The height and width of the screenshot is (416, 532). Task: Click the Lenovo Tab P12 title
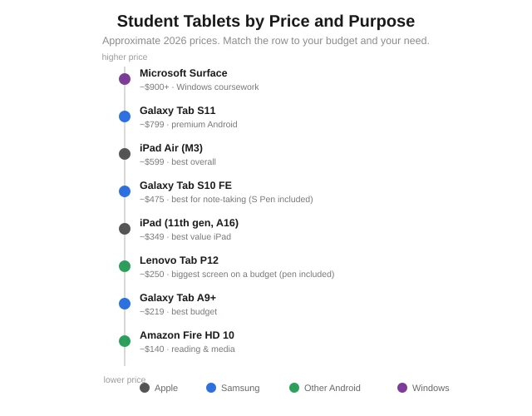[x=180, y=260]
